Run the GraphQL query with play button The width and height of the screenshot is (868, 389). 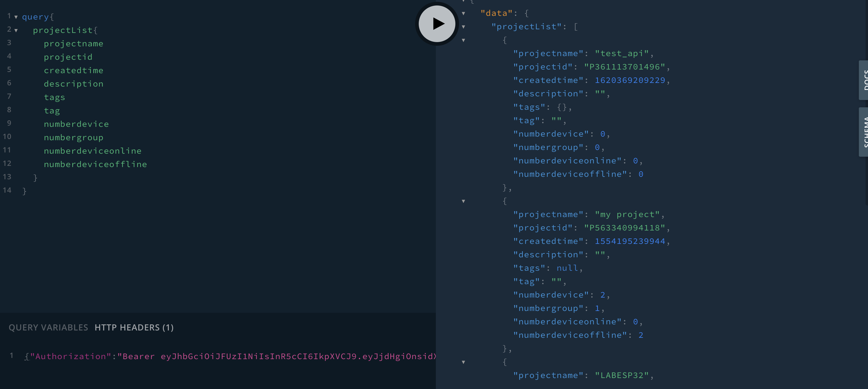(x=437, y=23)
